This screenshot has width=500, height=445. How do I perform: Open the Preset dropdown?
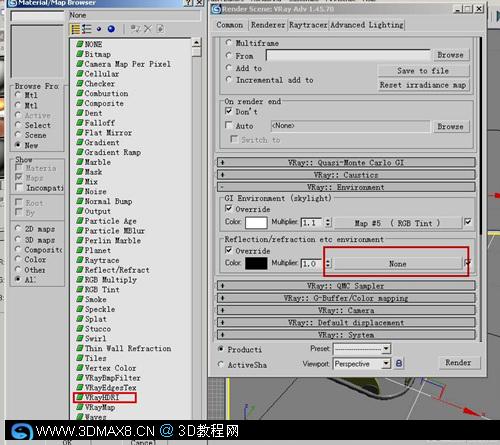(x=362, y=349)
